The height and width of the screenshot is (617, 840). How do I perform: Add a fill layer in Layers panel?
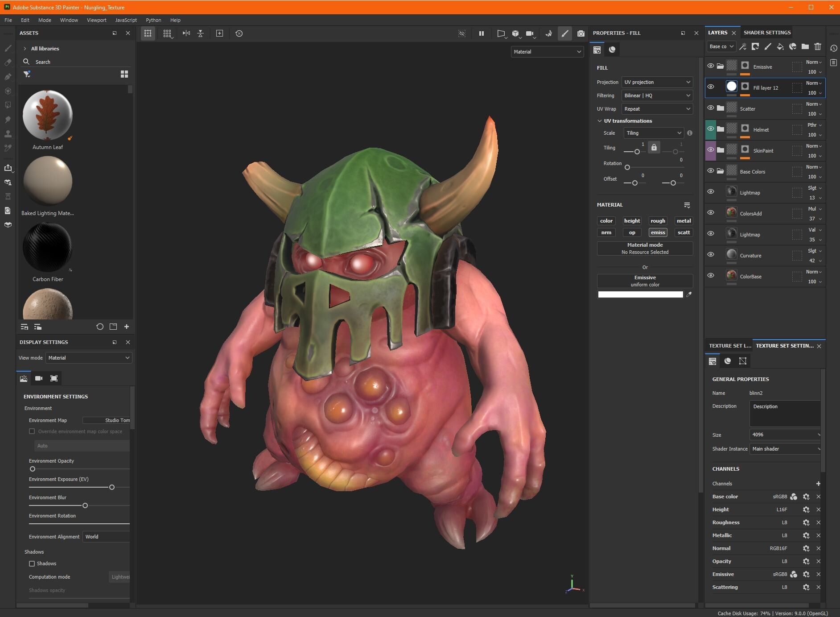(x=780, y=46)
